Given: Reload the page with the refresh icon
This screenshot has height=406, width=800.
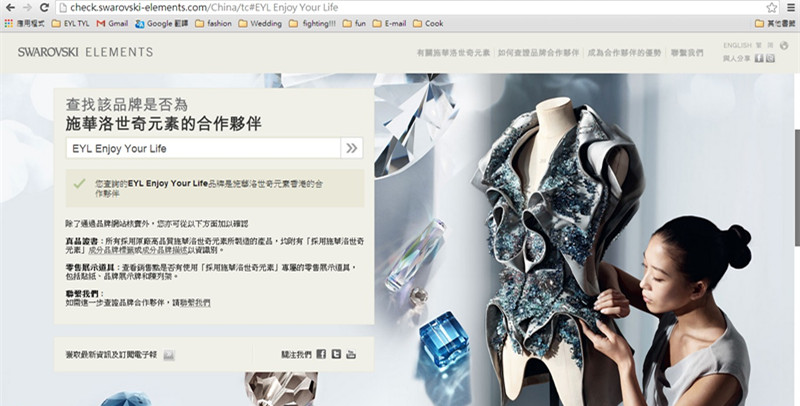Looking at the screenshot, I should point(44,8).
